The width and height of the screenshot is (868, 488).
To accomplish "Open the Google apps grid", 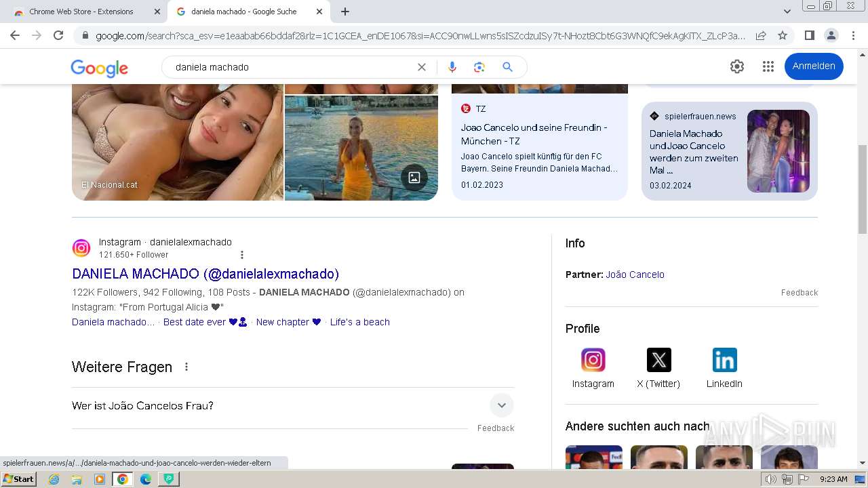I will (768, 66).
